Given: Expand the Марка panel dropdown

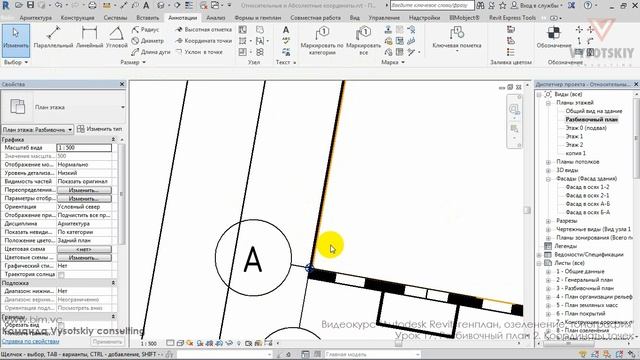Looking at the screenshot, I should click(403, 62).
